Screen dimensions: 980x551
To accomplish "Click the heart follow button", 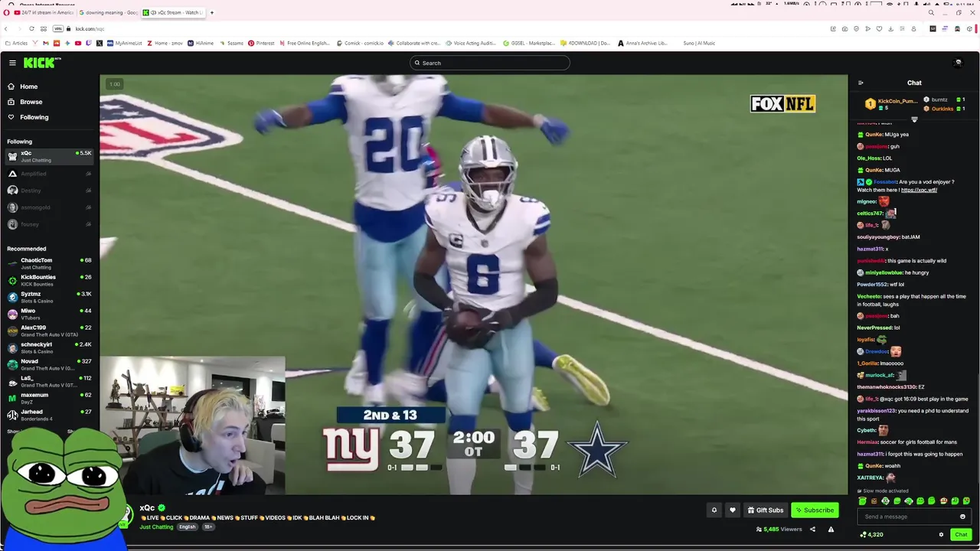I will point(733,510).
